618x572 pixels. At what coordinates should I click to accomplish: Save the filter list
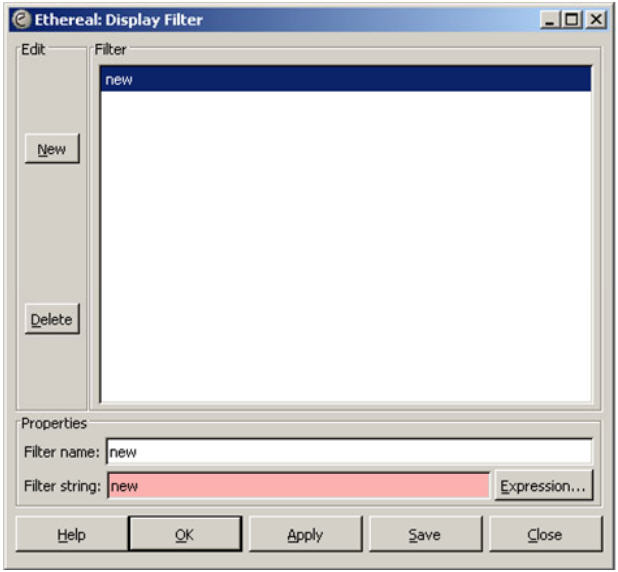coord(425,535)
